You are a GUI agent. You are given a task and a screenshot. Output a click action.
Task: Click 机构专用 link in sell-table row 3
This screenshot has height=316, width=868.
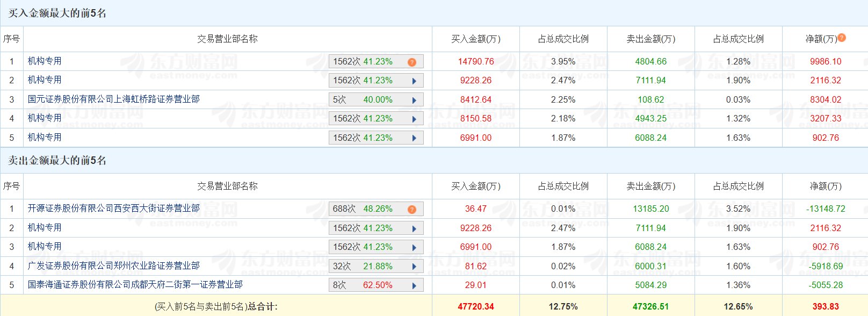[x=45, y=247]
